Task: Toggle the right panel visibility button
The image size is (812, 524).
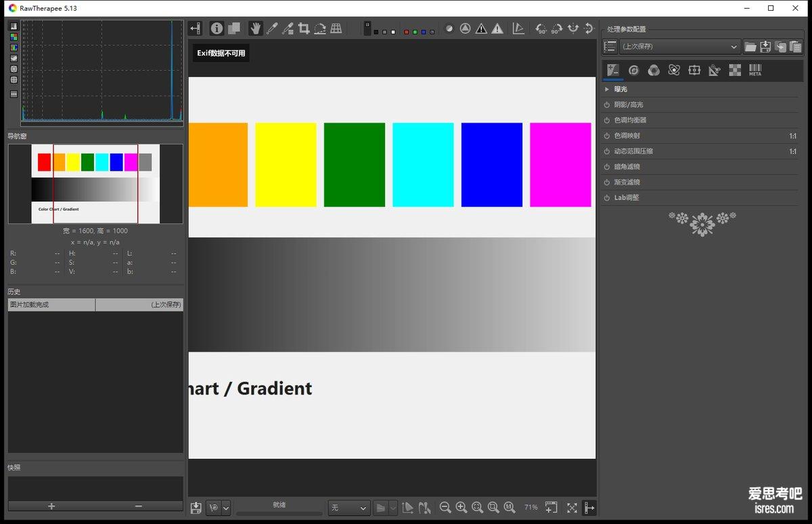Action: coord(589,508)
